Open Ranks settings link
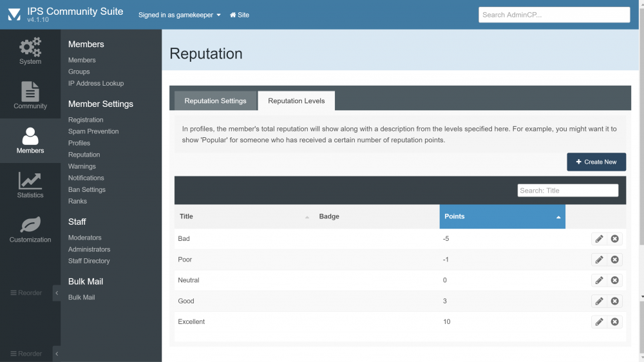 pos(77,202)
